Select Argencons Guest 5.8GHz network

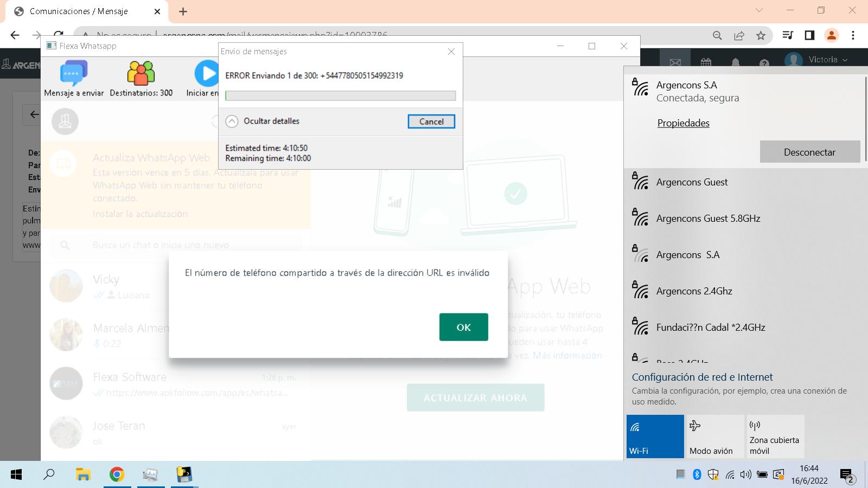point(745,219)
